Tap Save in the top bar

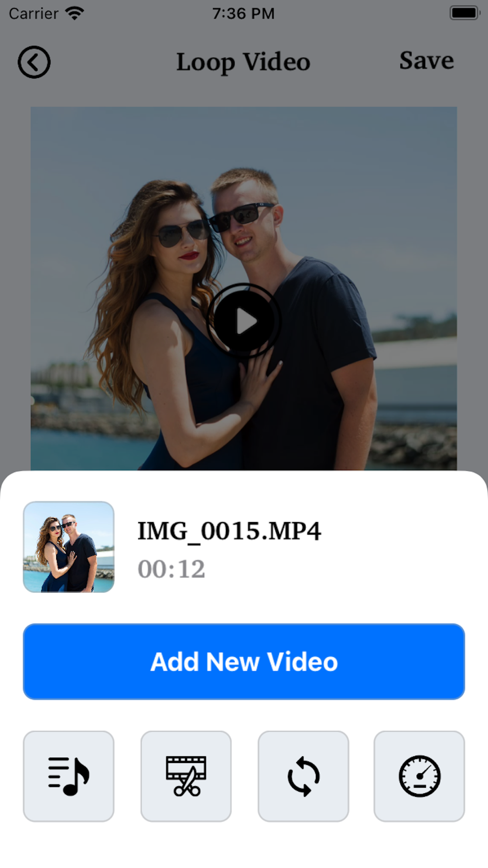427,61
